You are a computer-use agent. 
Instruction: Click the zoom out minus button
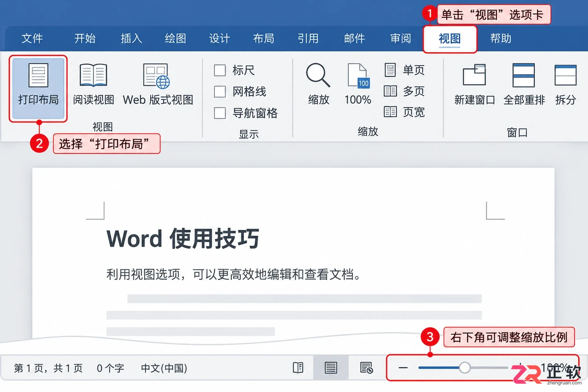[403, 368]
